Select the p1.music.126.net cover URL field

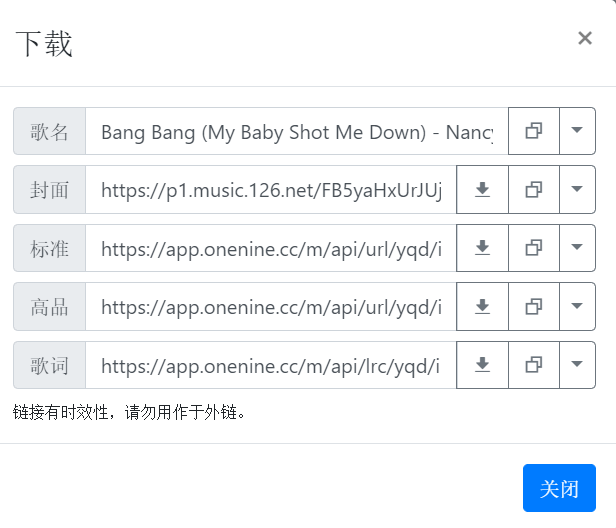coord(271,189)
